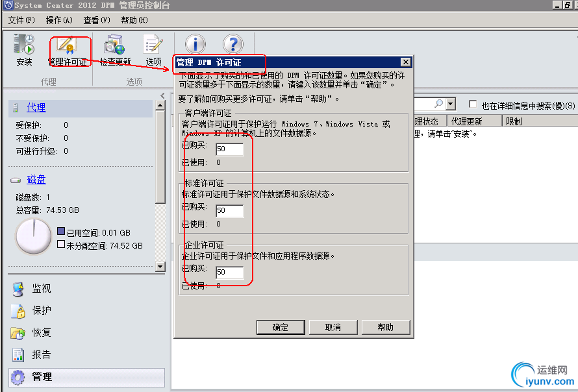Screen dimensions: 578x392
Task: Expand the search box dropdown arrow
Action: (451, 104)
